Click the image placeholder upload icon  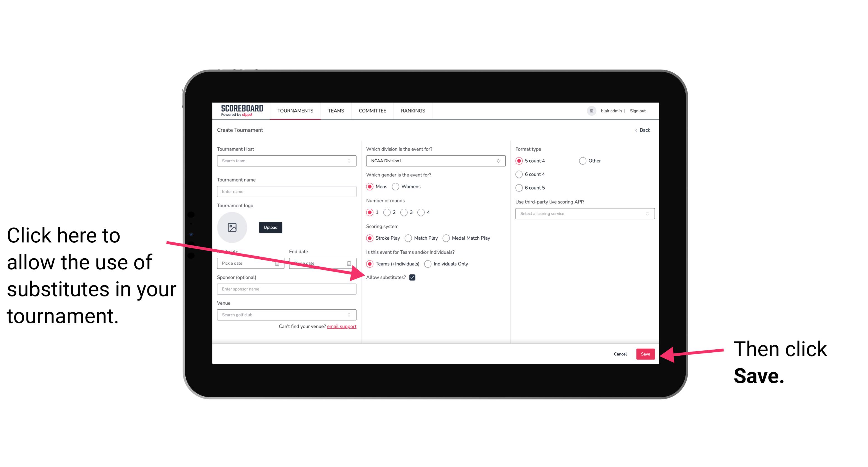tap(232, 227)
